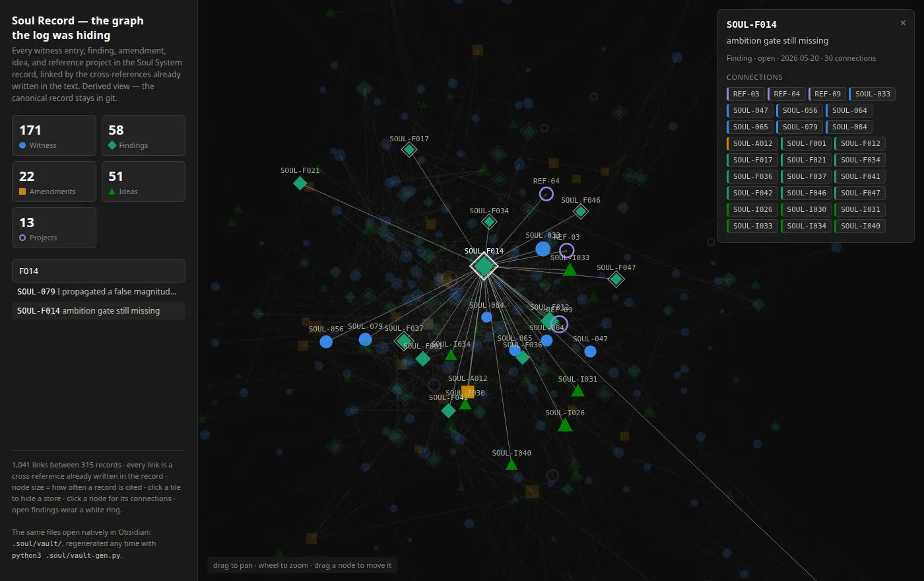Select the SOUL-I031 triangle idea node in the graph
This screenshot has width=924, height=581.
pos(577,391)
